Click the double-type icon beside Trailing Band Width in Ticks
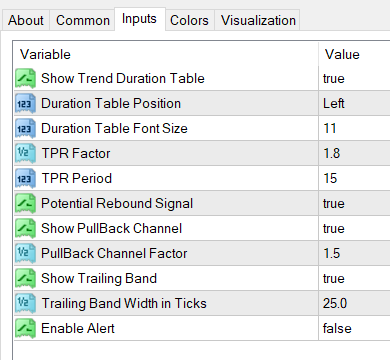 coord(25,304)
